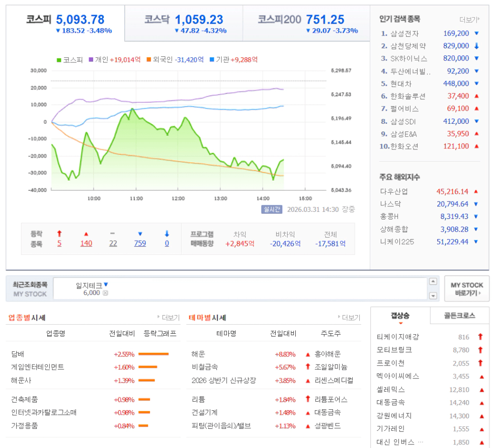Click the upper-limit red arrow icon
The image size is (494, 448).
tap(59, 234)
